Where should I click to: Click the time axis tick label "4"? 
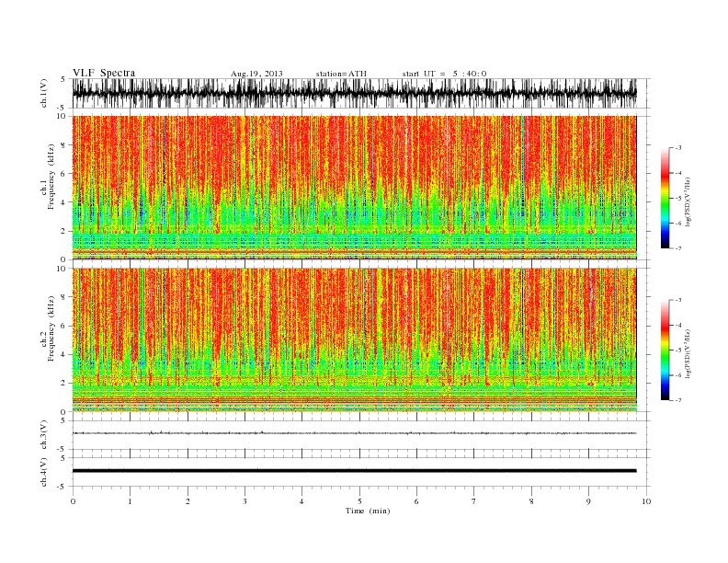[x=301, y=501]
